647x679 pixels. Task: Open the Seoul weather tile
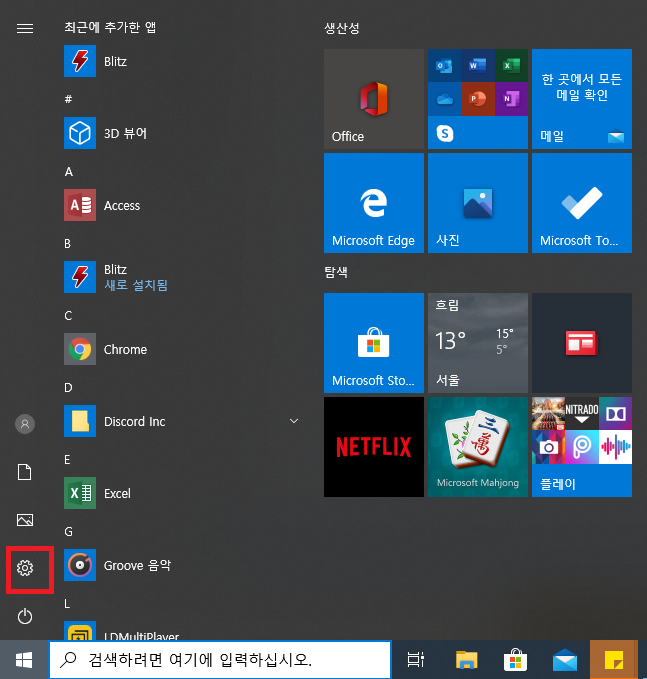pos(478,343)
